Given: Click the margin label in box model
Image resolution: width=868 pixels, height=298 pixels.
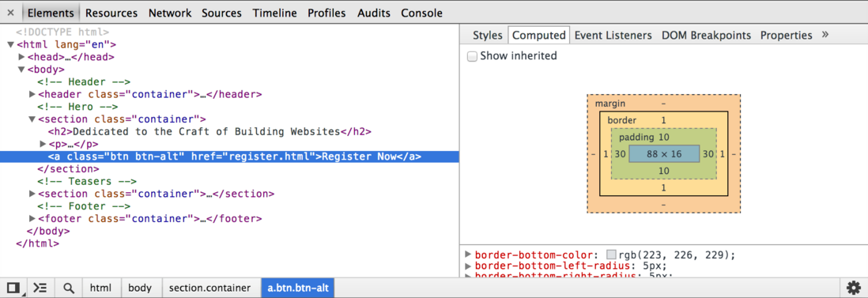Looking at the screenshot, I should (x=610, y=104).
